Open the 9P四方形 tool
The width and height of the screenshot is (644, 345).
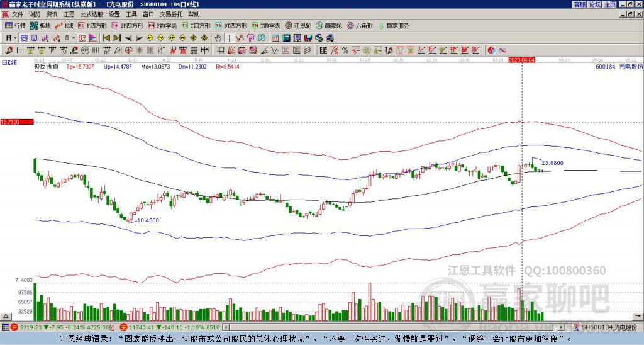pos(127,25)
